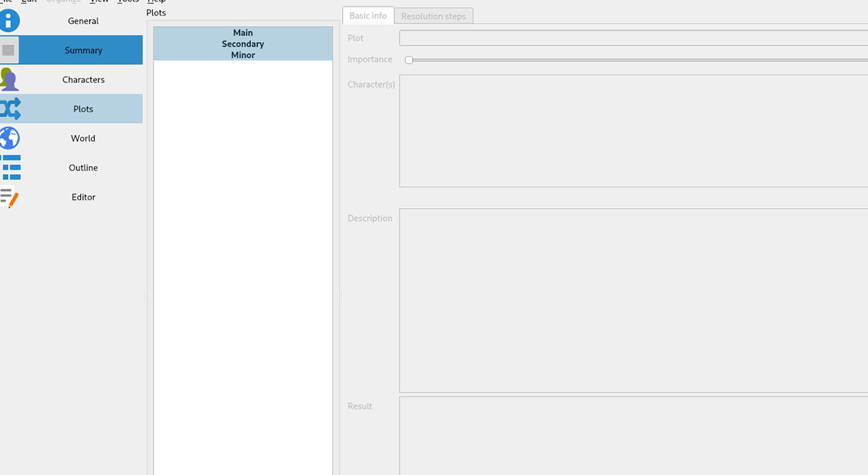Open the View menu
Image resolution: width=868 pixels, height=475 pixels.
coord(99,1)
